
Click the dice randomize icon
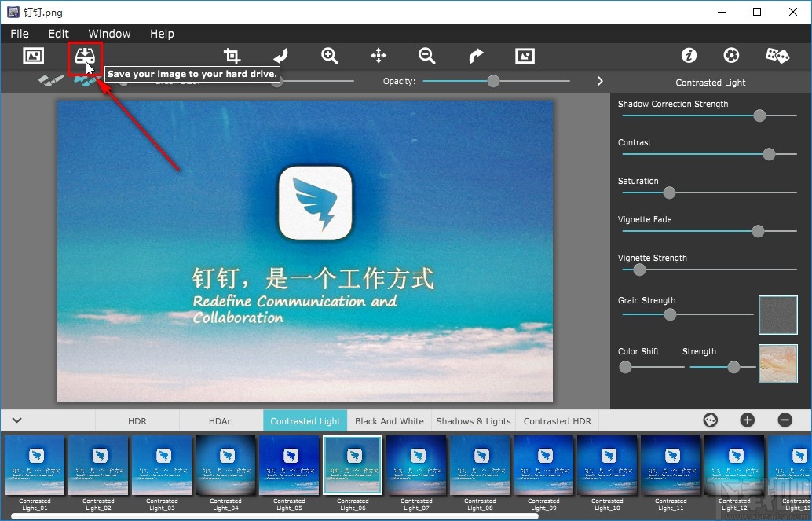pyautogui.click(x=777, y=55)
